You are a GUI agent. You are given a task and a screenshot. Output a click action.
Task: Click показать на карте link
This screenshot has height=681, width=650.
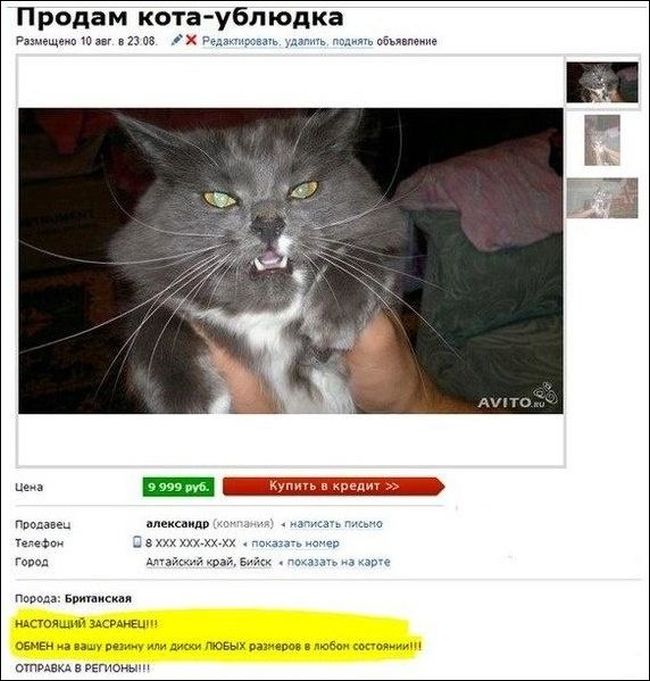point(339,562)
